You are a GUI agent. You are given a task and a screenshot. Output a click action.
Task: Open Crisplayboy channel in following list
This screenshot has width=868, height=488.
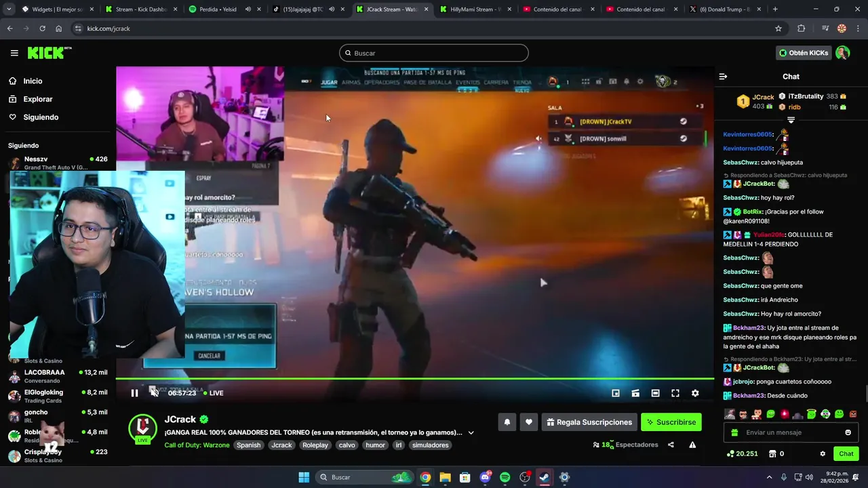[58, 455]
